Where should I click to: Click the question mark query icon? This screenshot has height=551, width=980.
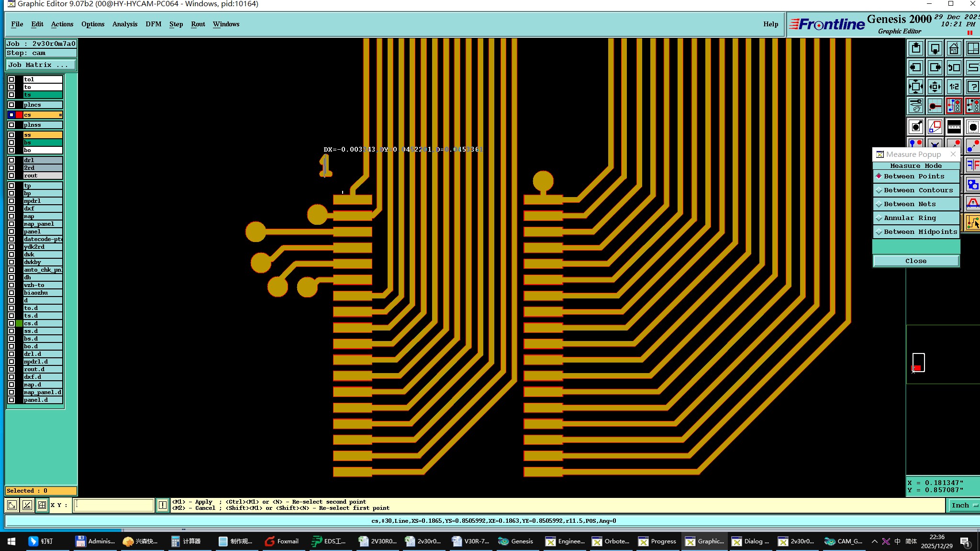point(973,87)
